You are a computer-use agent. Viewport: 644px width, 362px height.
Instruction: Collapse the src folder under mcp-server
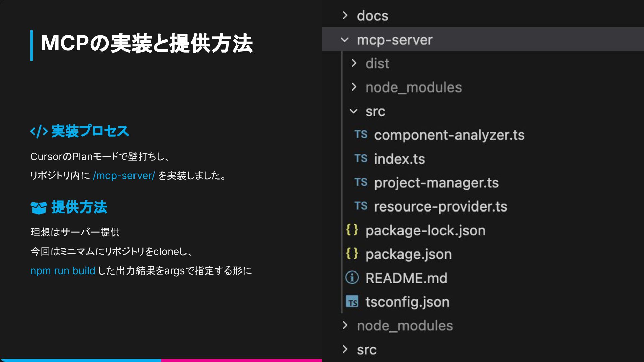pos(354,111)
